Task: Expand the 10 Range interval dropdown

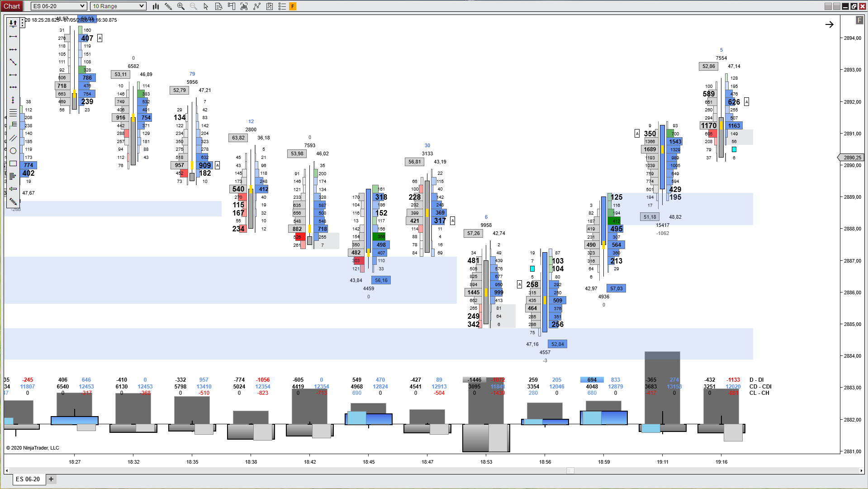Action: pyautogui.click(x=118, y=6)
